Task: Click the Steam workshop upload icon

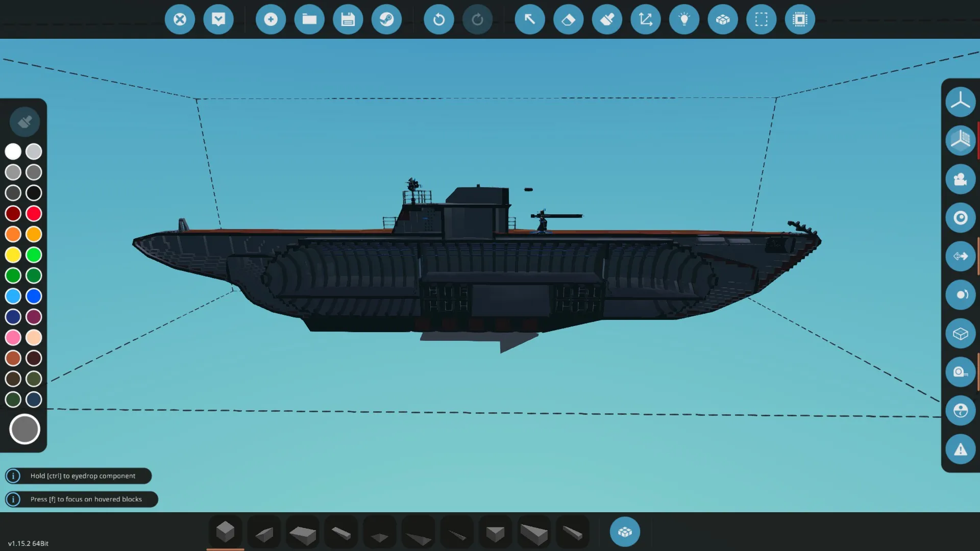Action: (386, 19)
